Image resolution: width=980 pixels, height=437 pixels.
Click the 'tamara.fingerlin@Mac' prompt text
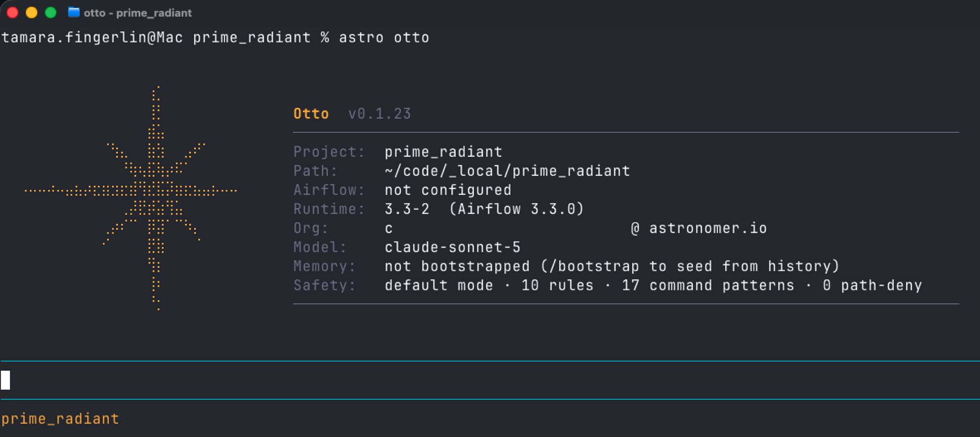[92, 38]
